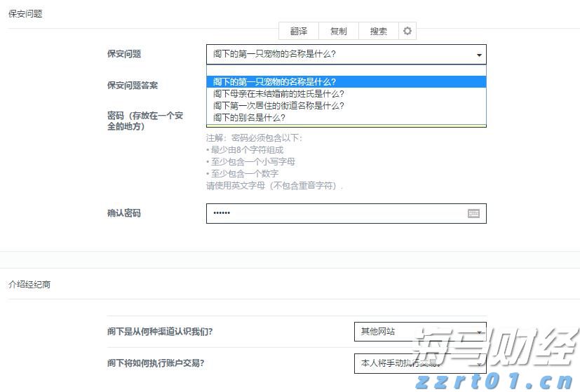Viewport: 580px width, 392px height.
Task: Click the 密码 (存放在一个安全的地方) label
Action: pyautogui.click(x=144, y=121)
